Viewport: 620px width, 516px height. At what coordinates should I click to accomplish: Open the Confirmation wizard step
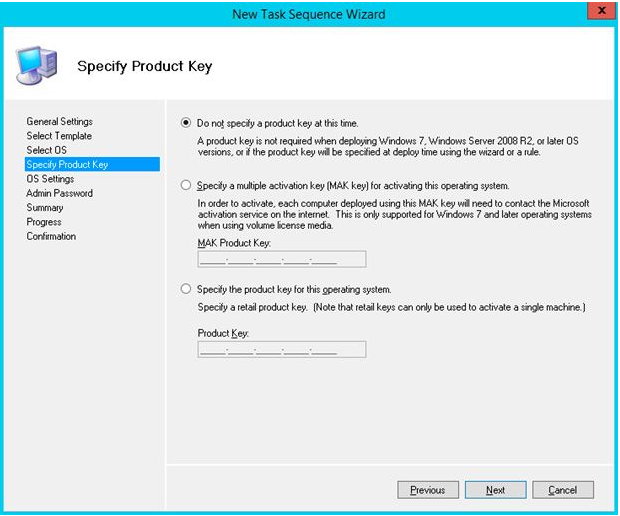tap(51, 236)
